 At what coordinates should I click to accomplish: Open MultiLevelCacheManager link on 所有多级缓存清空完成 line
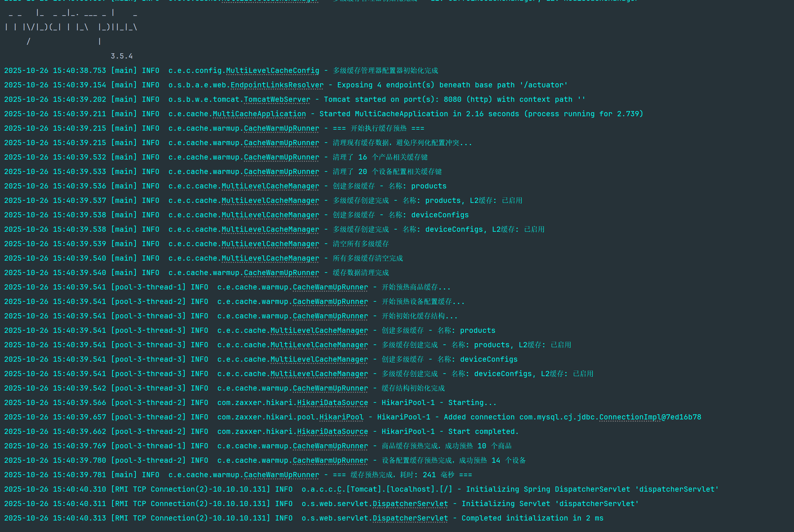pyautogui.click(x=270, y=258)
